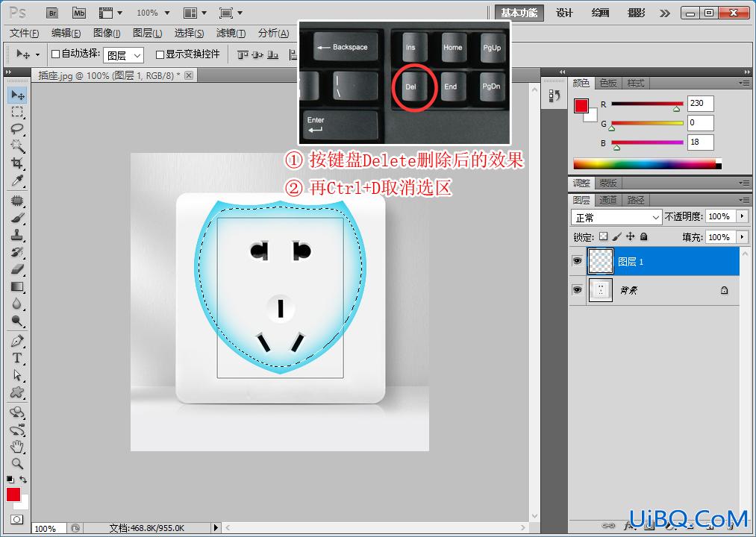The width and height of the screenshot is (756, 537).
Task: Switch to the 路径 tab
Action: pyautogui.click(x=635, y=200)
